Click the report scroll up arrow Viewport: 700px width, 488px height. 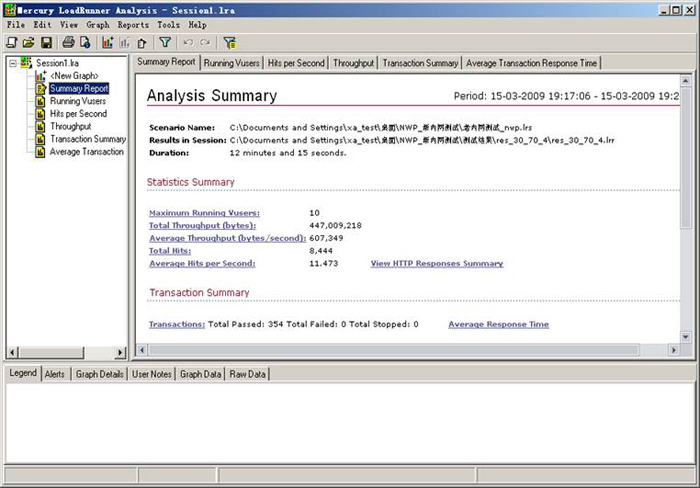686,80
